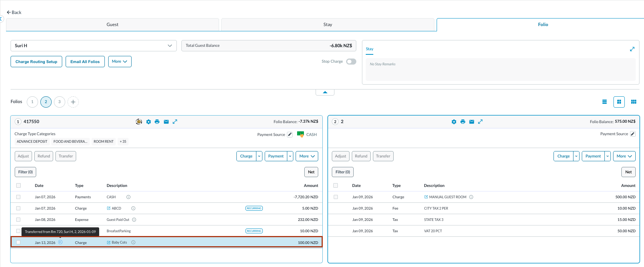Add a new folio with plus icon
Image resolution: width=644 pixels, height=267 pixels.
73,102
